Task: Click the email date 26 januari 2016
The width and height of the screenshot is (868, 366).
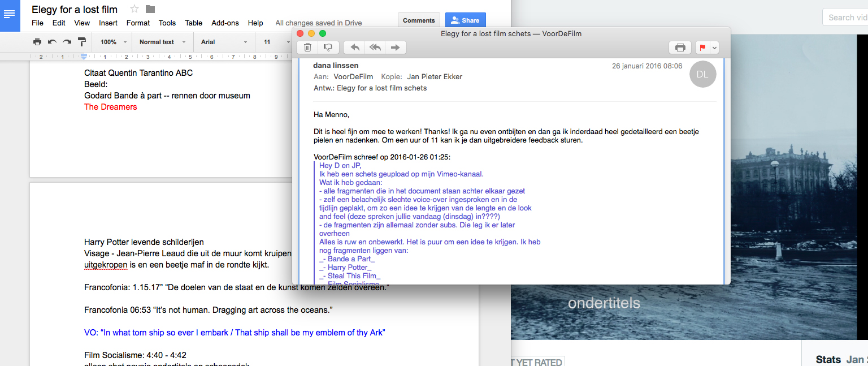Action: point(647,66)
